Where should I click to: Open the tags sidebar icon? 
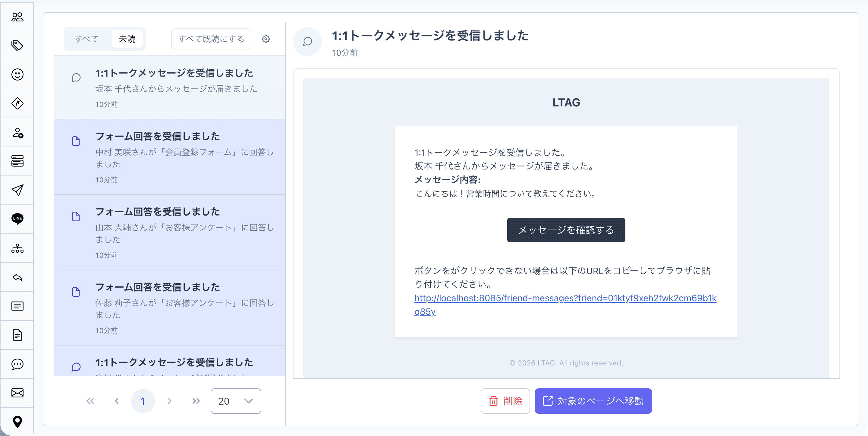(17, 46)
